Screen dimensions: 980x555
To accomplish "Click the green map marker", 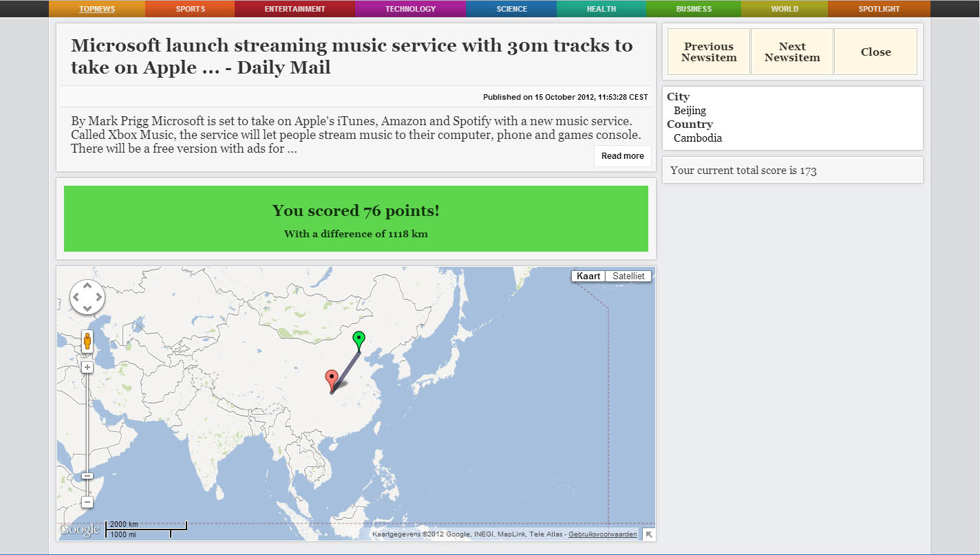I will click(359, 342).
